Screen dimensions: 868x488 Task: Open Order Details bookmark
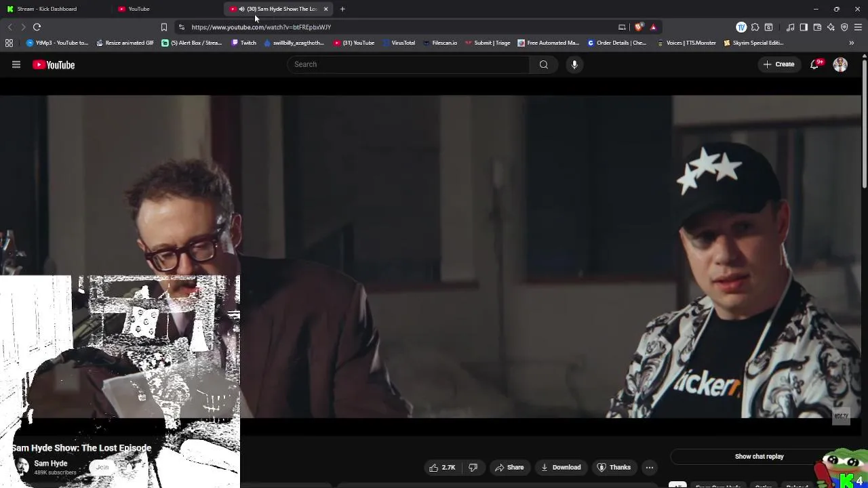(617, 43)
